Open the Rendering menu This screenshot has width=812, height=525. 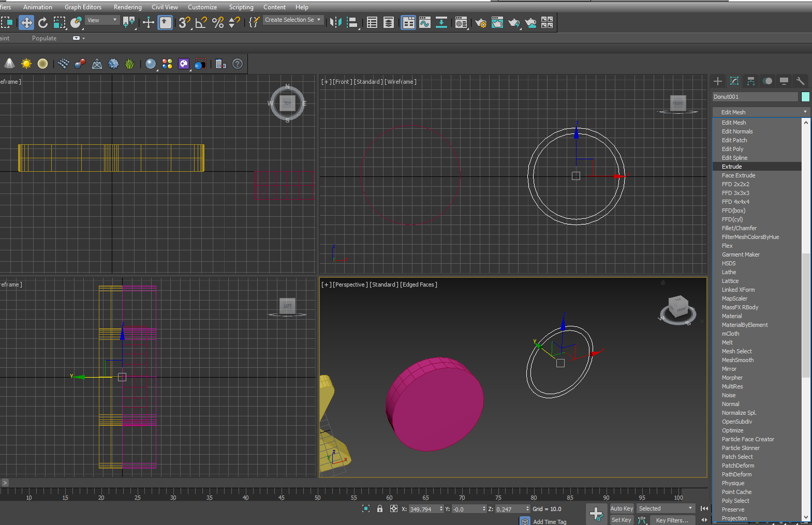127,7
